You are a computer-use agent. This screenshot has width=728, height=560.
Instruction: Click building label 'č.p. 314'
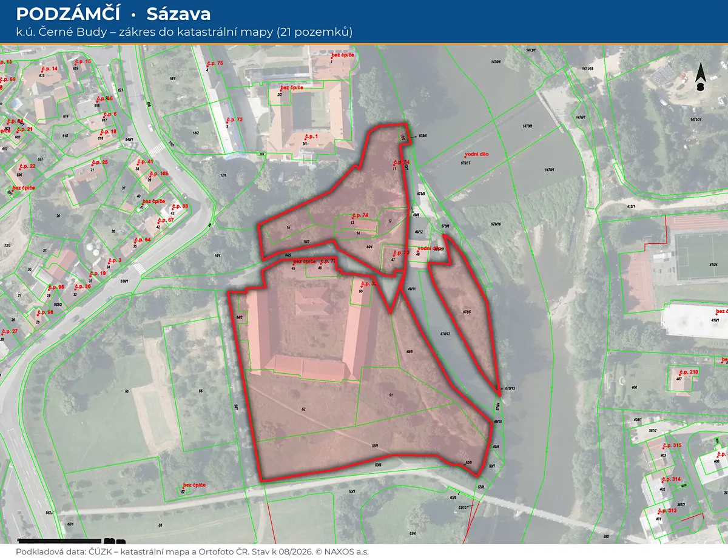click(672, 479)
